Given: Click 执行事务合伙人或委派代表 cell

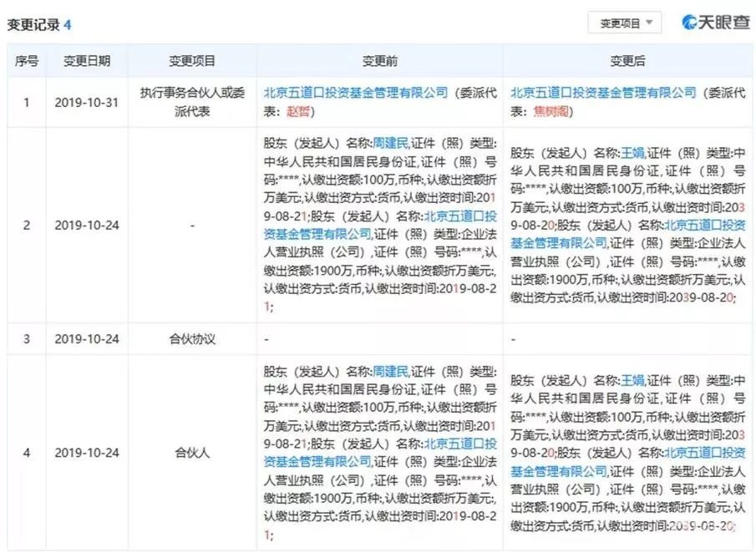Looking at the screenshot, I should point(192,102).
